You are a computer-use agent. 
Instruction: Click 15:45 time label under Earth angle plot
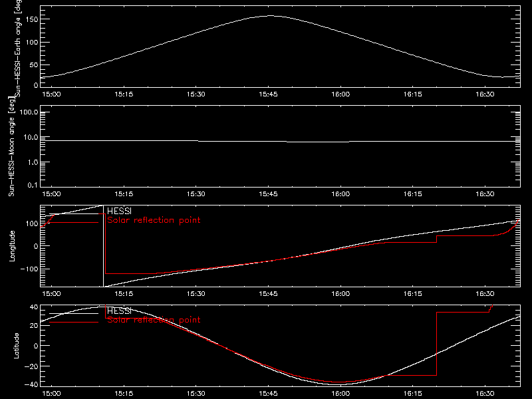269,94
